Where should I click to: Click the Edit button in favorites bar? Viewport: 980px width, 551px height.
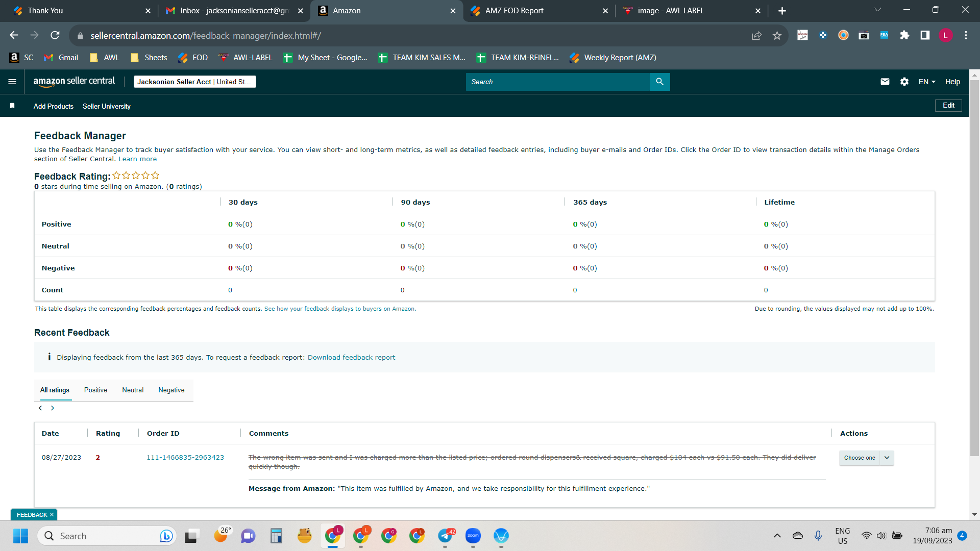coord(948,106)
